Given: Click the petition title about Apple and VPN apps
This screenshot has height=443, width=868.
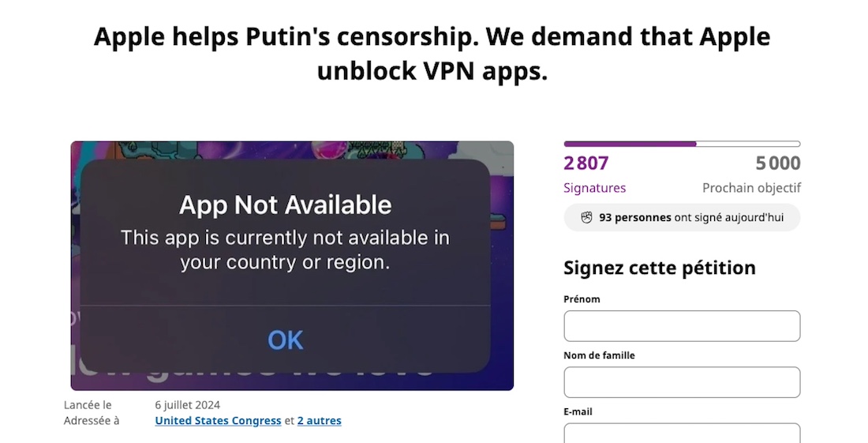Looking at the screenshot, I should 432,54.
